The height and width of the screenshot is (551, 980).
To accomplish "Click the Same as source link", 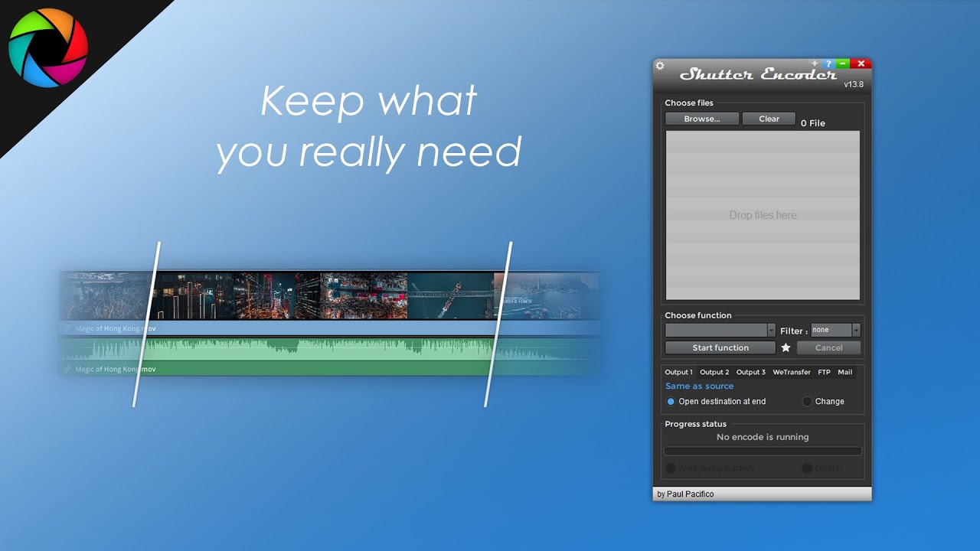I will pos(699,386).
